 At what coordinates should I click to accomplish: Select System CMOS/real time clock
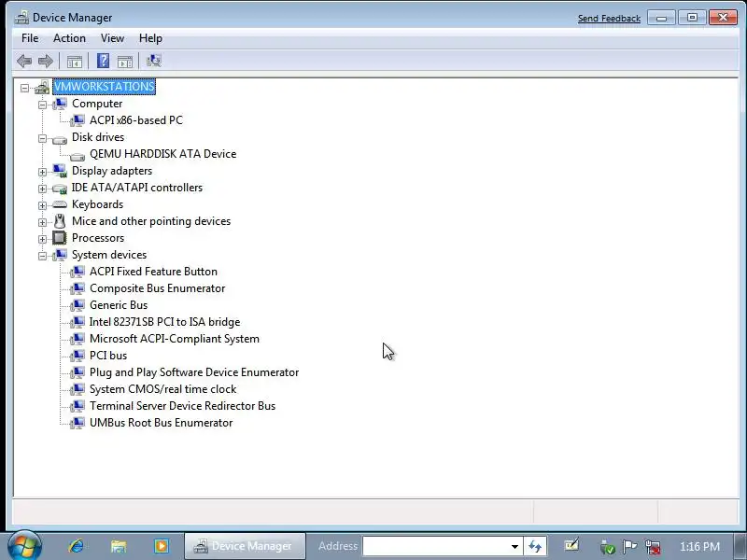tap(162, 389)
